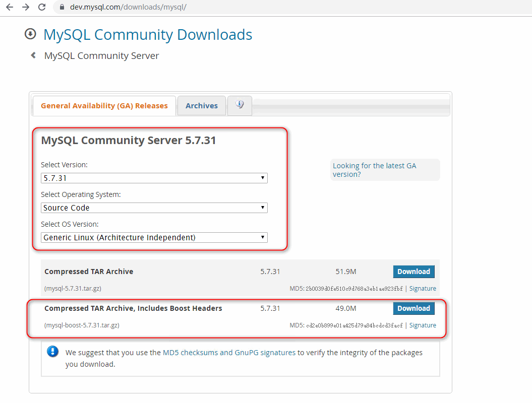Open the Select Version 5.7.31 dropdown
Image resolution: width=532 pixels, height=403 pixels.
(154, 178)
